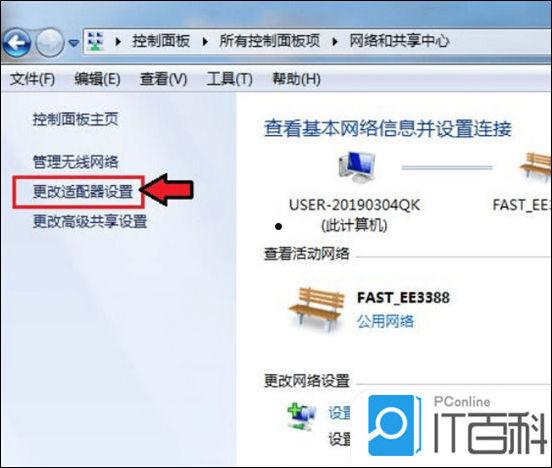Select 所有控制面板项 in the address bar
552x468 pixels.
270,41
